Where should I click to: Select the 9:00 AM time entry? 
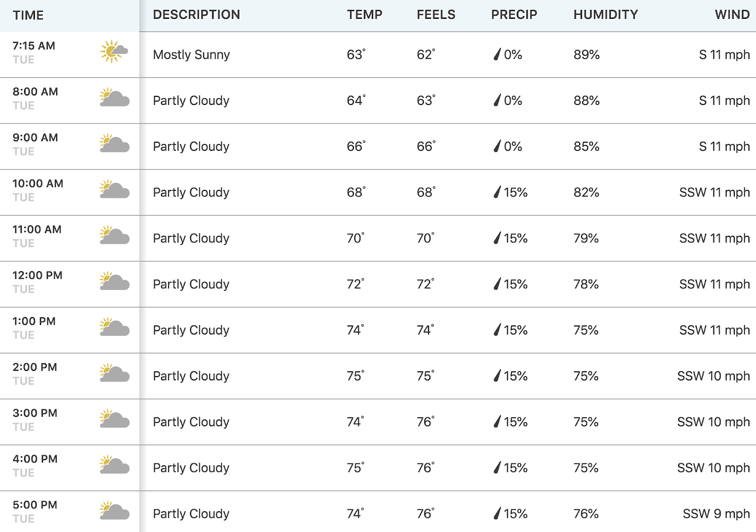tap(35, 137)
